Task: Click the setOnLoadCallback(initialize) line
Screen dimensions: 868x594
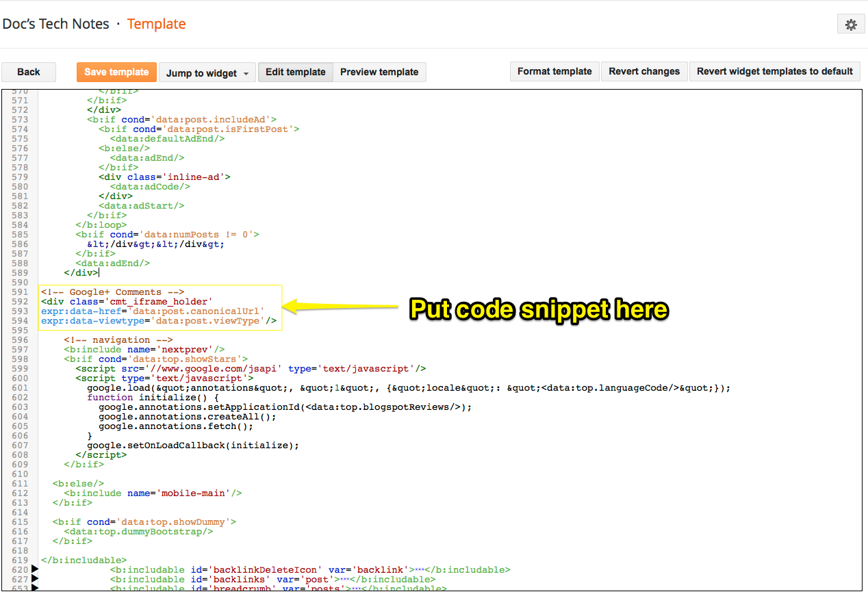Action: [193, 445]
